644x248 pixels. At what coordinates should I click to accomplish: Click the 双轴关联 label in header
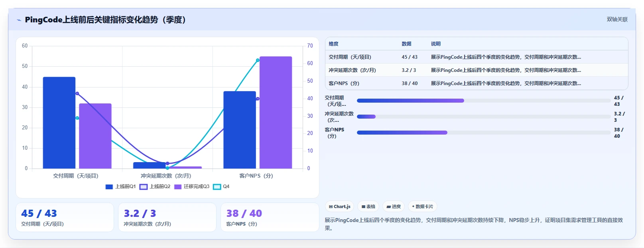617,19
